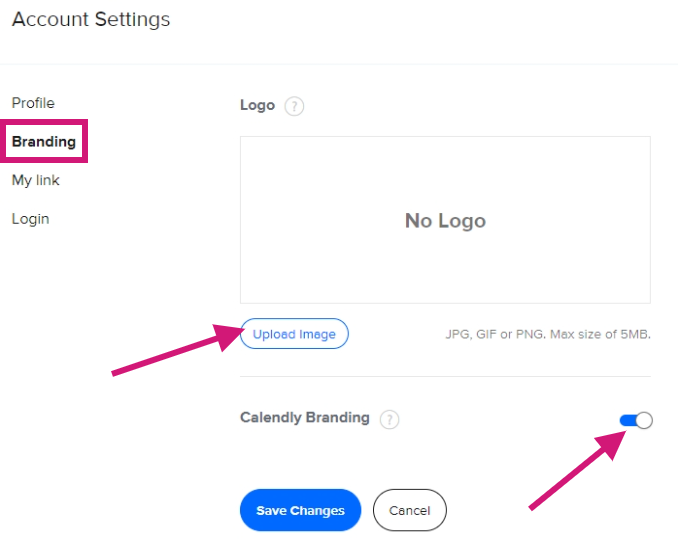Image resolution: width=678 pixels, height=539 pixels.
Task: Open the Calendly Branding help question mark
Action: 389,419
